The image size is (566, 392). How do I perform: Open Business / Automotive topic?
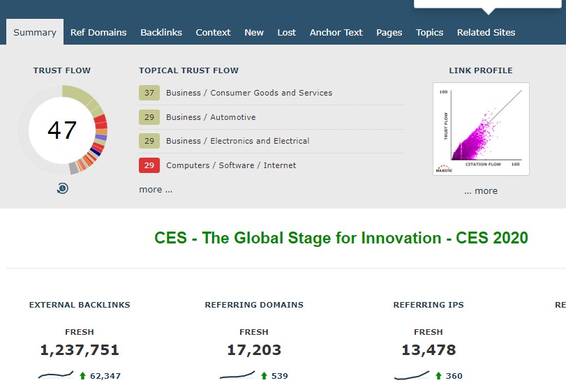coord(211,117)
